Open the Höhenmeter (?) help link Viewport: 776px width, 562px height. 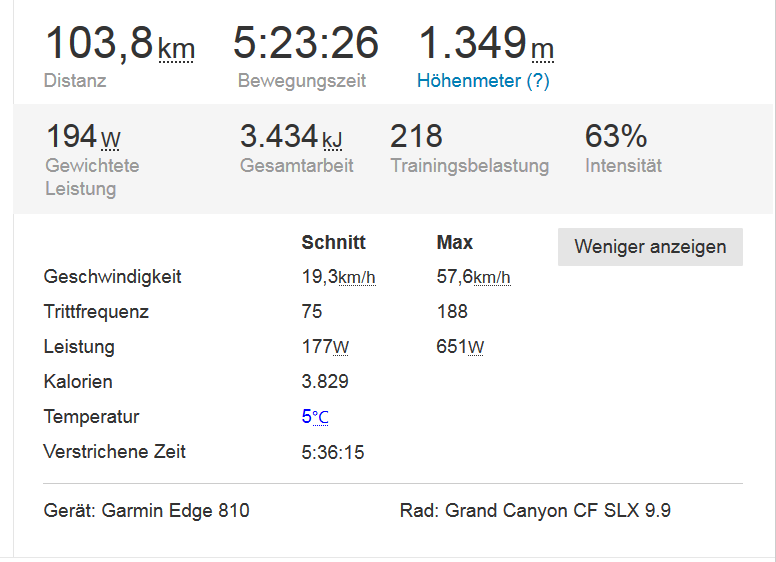[483, 81]
